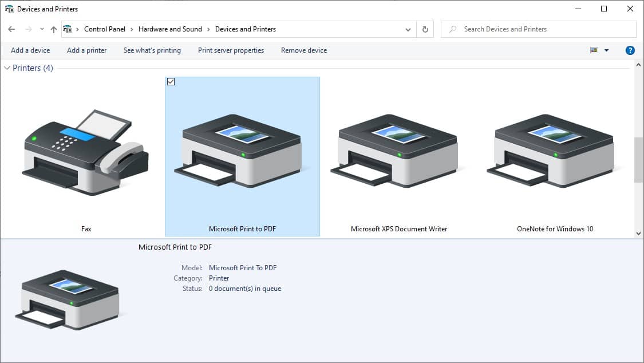Click Devices and Printers breadcrumb

pos(246,29)
